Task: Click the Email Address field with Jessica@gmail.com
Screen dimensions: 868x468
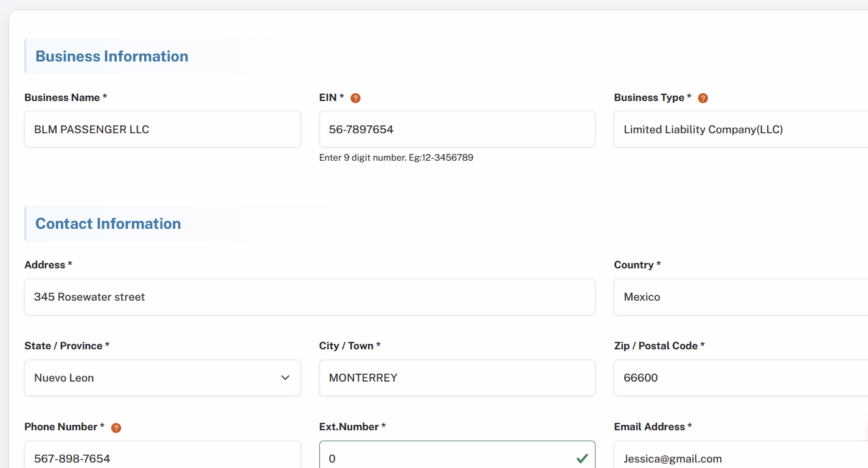Action: tap(741, 455)
